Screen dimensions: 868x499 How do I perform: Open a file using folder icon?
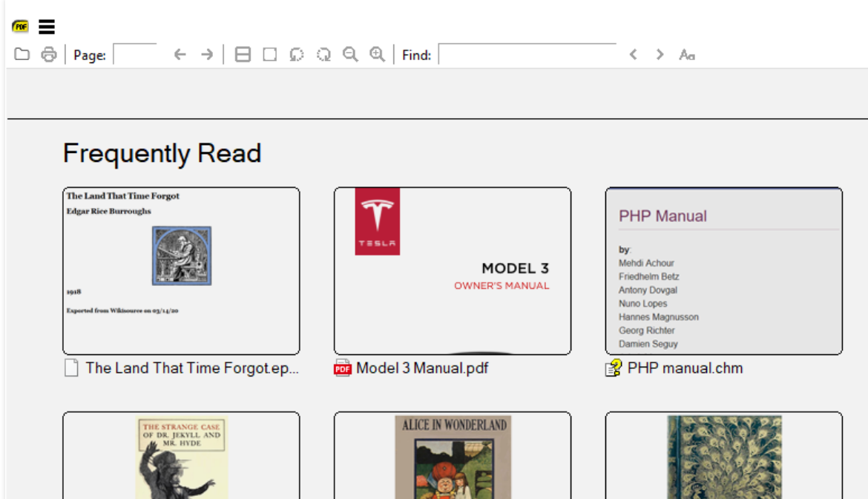point(22,54)
